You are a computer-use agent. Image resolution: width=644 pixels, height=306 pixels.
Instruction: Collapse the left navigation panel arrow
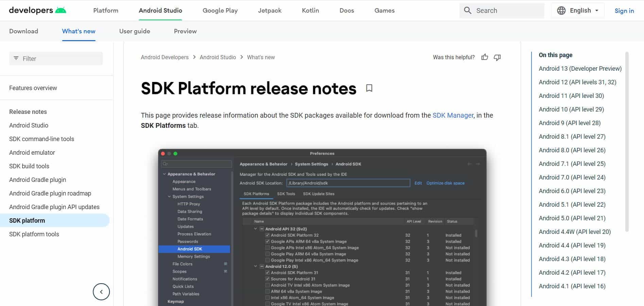click(101, 292)
